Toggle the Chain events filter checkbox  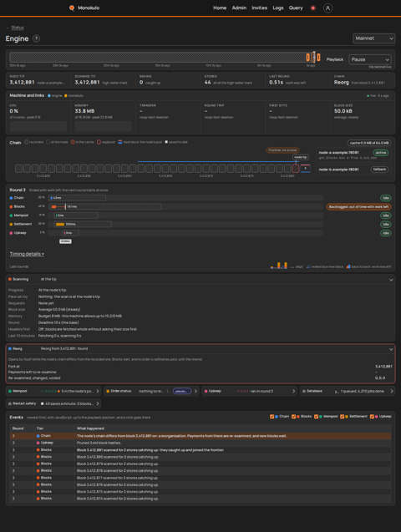[272, 417]
